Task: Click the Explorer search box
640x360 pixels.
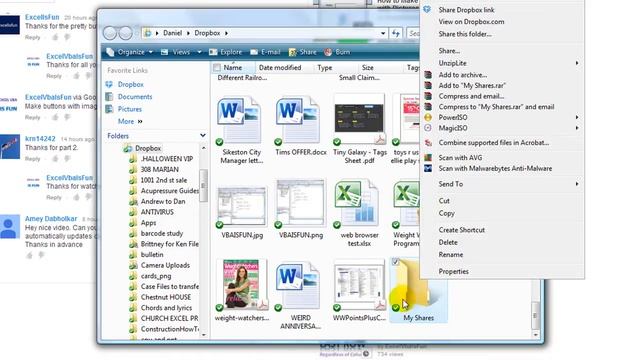Action: (413, 33)
